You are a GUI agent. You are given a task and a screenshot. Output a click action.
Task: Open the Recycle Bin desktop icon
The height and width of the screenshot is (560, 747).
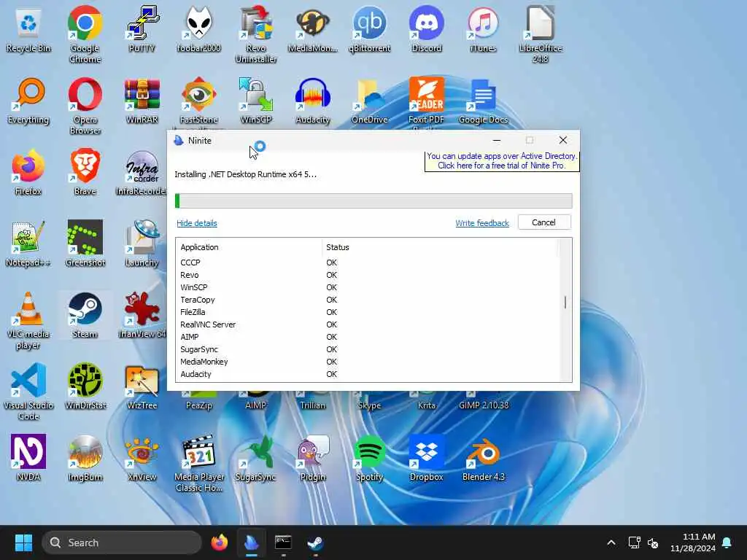coord(28,29)
